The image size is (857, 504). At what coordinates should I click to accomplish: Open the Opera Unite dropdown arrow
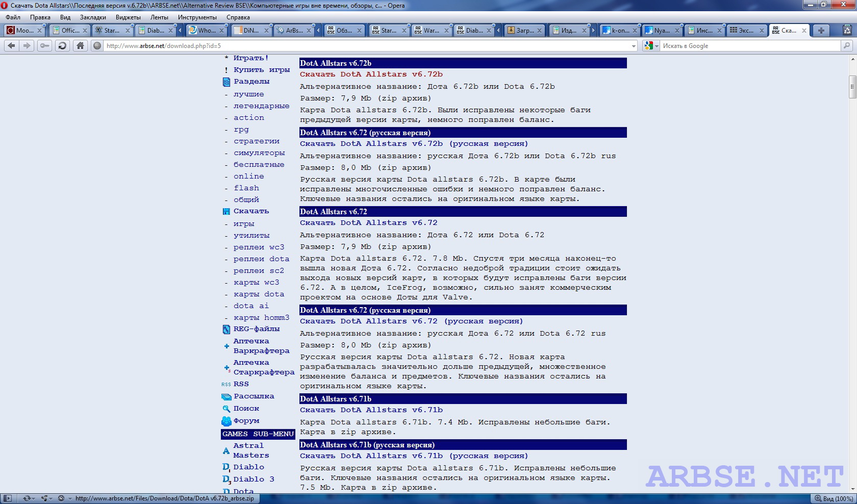[x=51, y=498]
